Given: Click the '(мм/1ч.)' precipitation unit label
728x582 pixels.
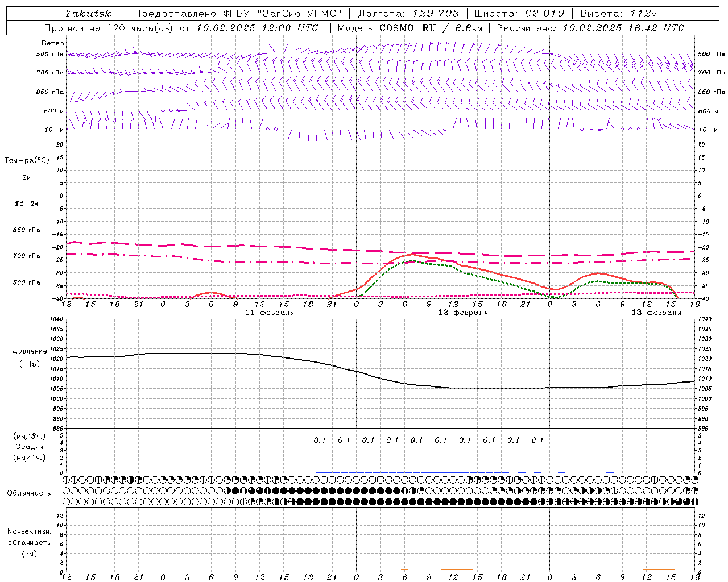Looking at the screenshot, I should click(x=30, y=458).
